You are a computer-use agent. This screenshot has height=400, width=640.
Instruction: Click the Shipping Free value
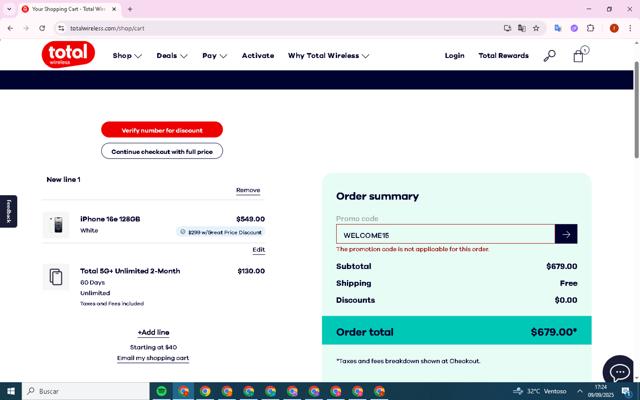[569, 283]
